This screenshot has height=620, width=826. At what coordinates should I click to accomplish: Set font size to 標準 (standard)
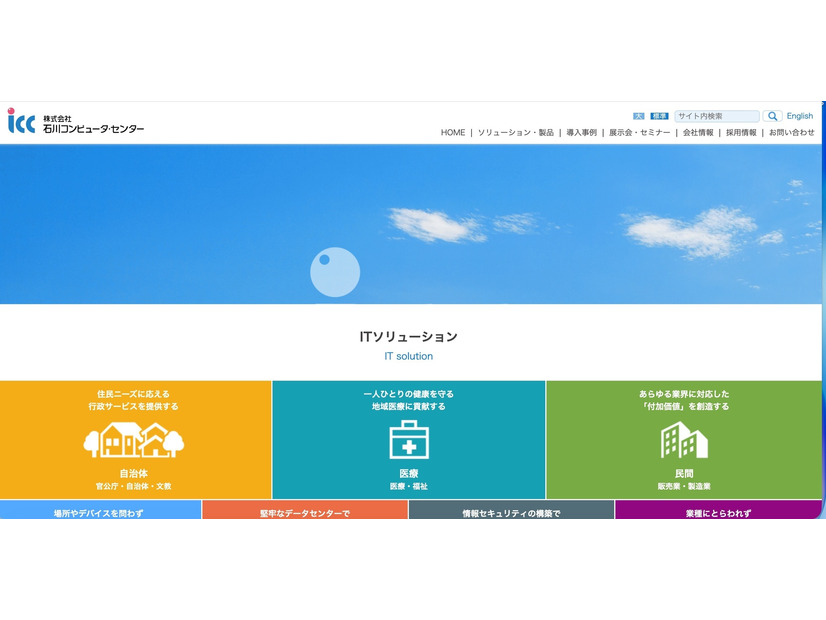(659, 116)
